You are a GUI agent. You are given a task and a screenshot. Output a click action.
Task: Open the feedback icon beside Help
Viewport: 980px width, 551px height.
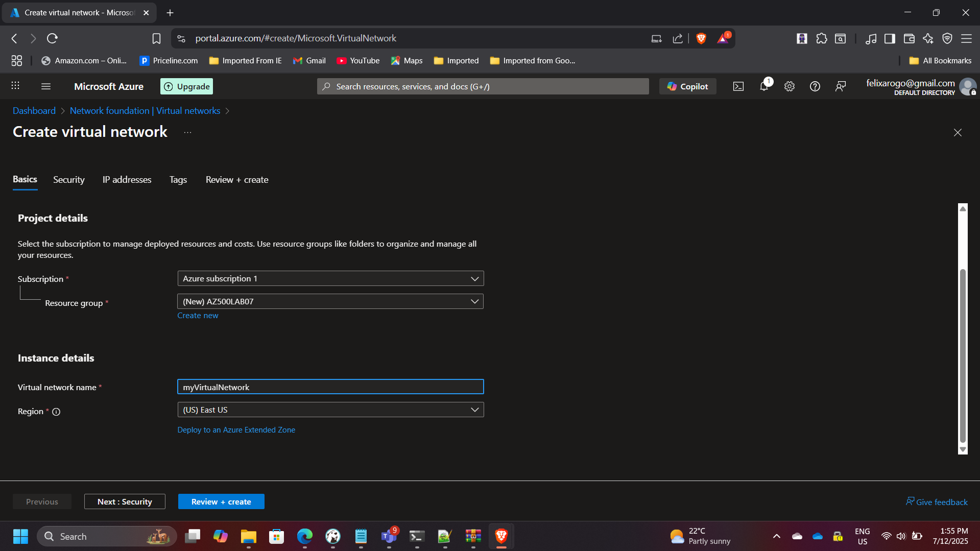(841, 86)
